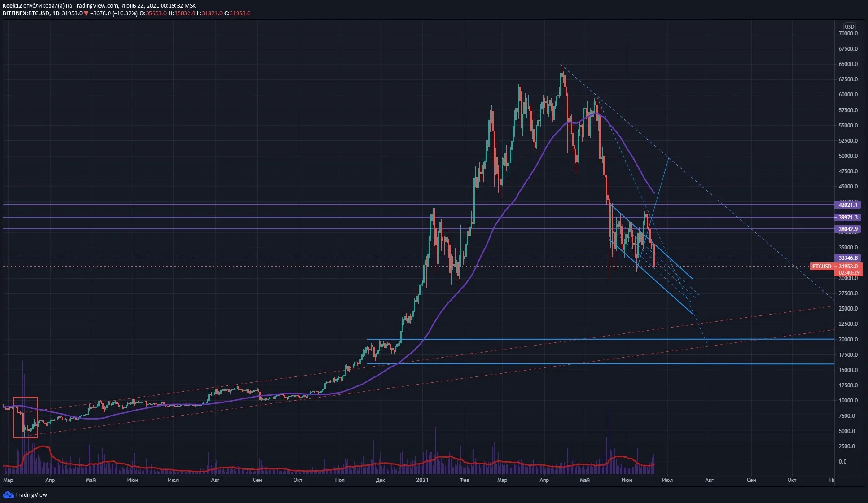The height and width of the screenshot is (503, 868).
Task: Click the Авг label near chart end
Action: point(709,480)
